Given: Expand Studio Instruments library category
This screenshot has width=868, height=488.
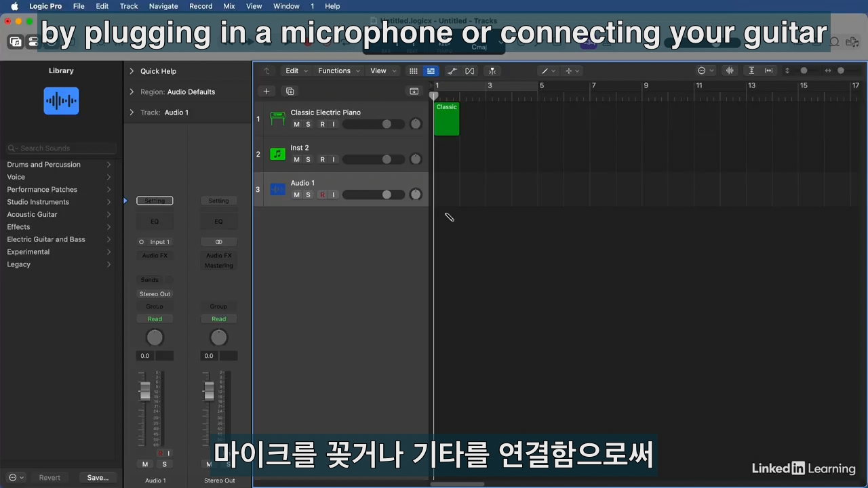Looking at the screenshot, I should (59, 202).
